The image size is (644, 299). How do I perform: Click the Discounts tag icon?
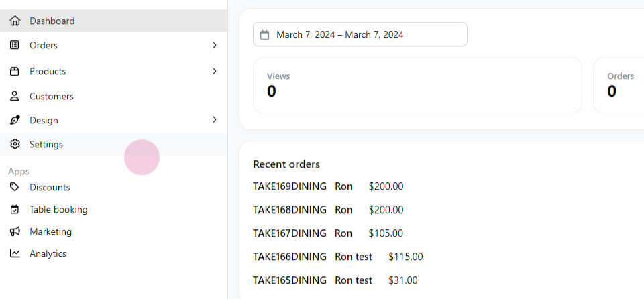[x=14, y=187]
